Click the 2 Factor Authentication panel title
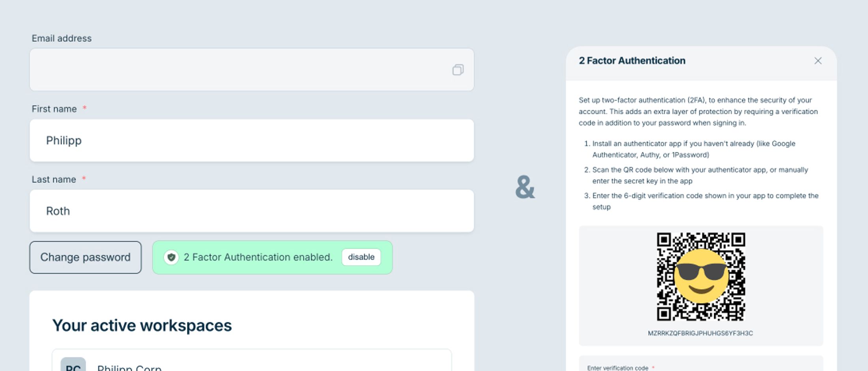The width and height of the screenshot is (868, 371). (x=632, y=60)
